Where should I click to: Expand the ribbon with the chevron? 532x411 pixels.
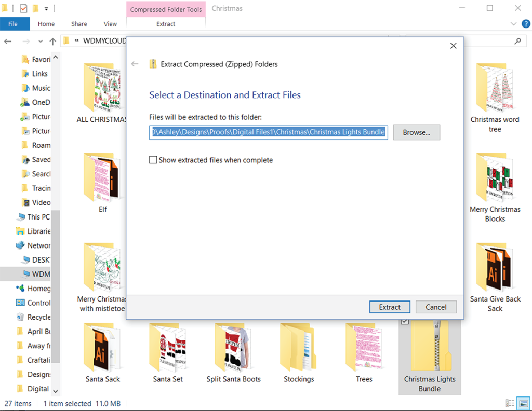(513, 24)
